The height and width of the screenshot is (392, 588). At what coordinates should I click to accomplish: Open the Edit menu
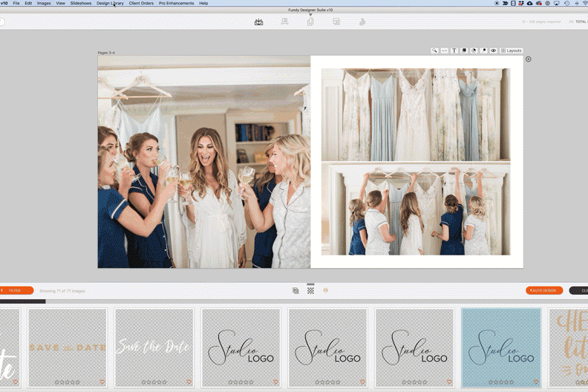(x=28, y=3)
